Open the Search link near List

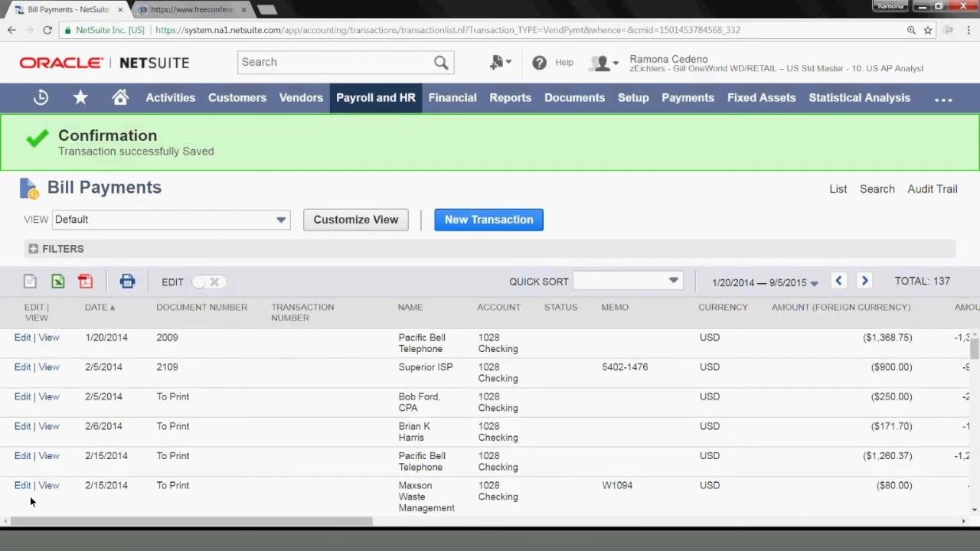877,189
